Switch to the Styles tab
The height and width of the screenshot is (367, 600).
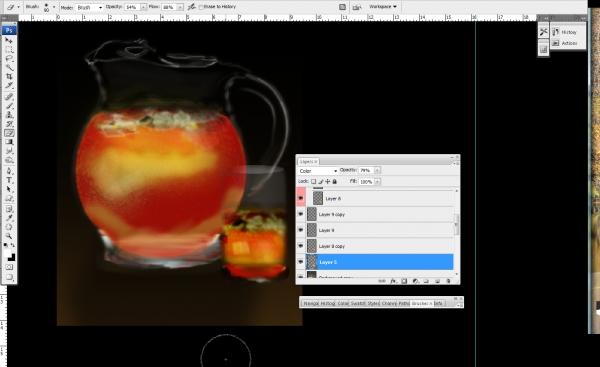(373, 303)
